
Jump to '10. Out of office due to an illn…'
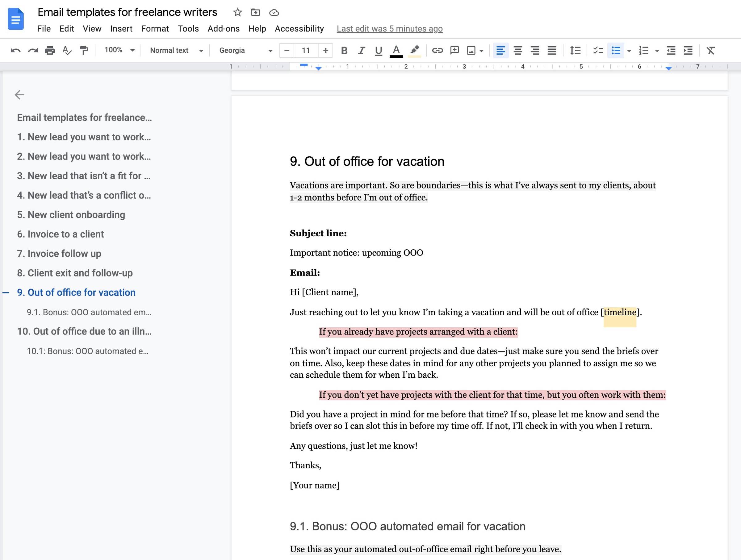pos(84,331)
